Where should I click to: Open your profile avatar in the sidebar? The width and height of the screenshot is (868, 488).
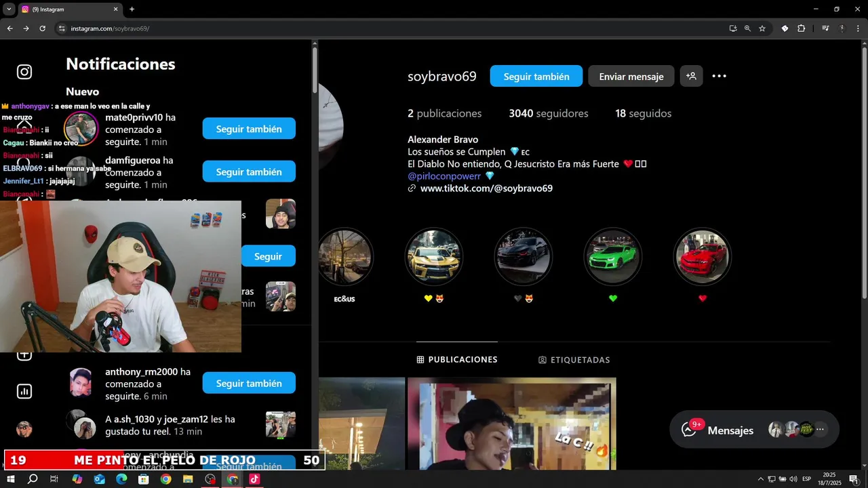pos(24,429)
